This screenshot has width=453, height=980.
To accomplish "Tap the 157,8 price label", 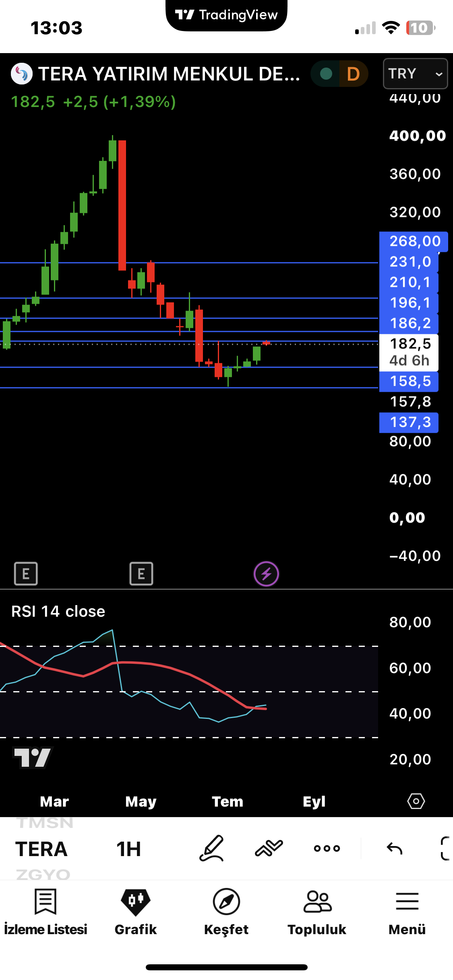I will point(410,401).
